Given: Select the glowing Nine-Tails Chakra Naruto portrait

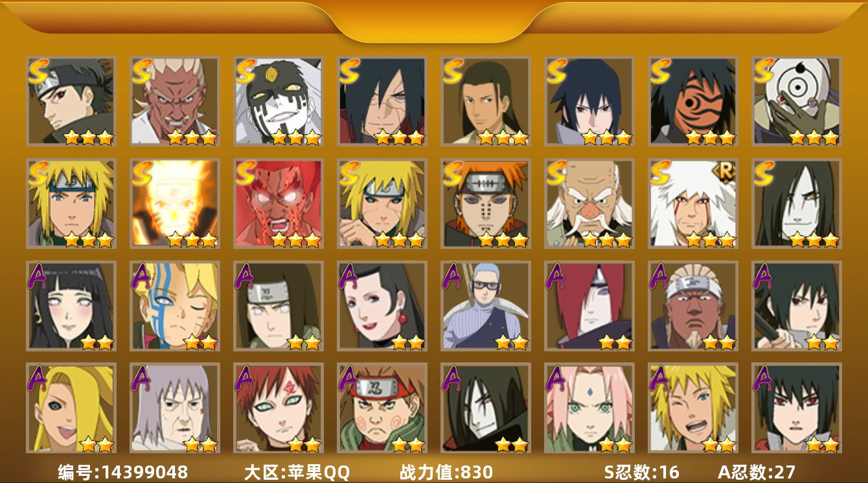Looking at the screenshot, I should 174,204.
